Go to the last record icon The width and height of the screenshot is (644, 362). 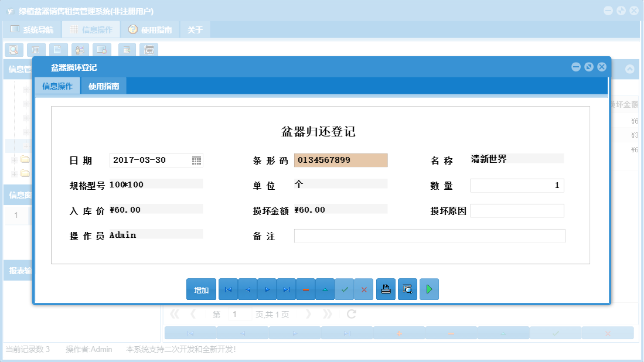(287, 289)
